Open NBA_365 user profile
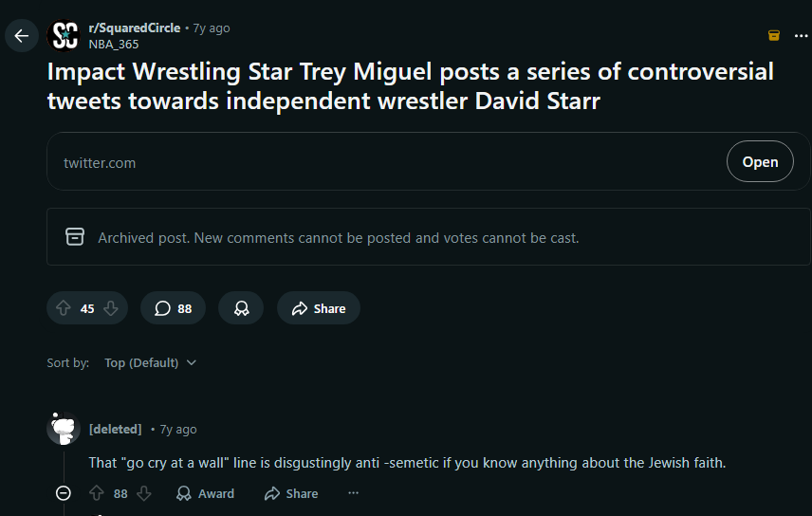Image resolution: width=812 pixels, height=516 pixels. (114, 44)
